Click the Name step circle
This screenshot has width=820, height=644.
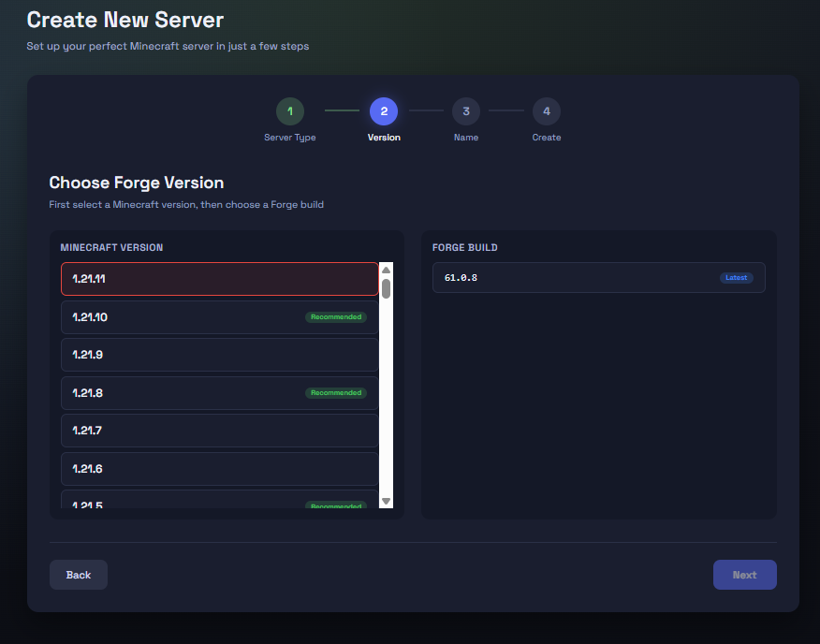[x=466, y=110]
